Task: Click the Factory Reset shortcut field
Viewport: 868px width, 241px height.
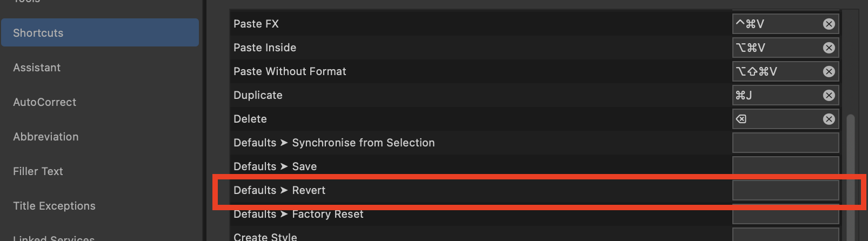Action: click(785, 215)
